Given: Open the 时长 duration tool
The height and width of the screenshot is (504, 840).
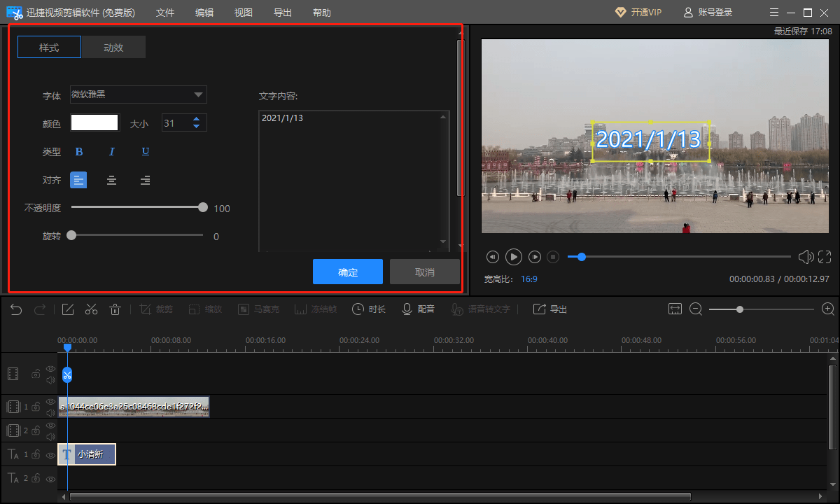Looking at the screenshot, I should 368,309.
